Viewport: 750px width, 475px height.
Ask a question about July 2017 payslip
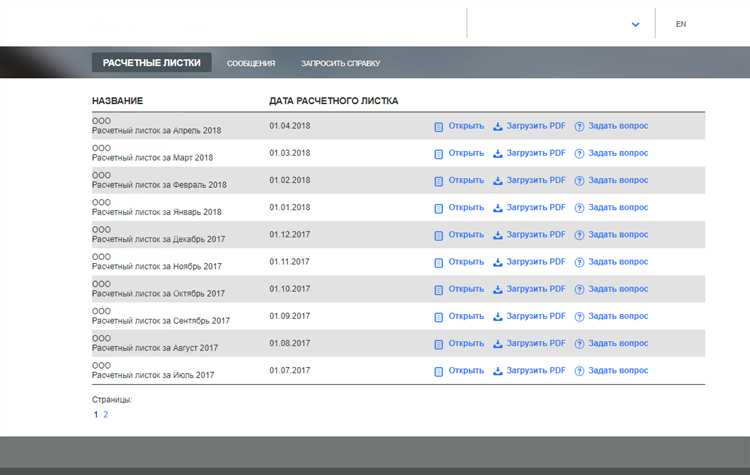(x=617, y=370)
